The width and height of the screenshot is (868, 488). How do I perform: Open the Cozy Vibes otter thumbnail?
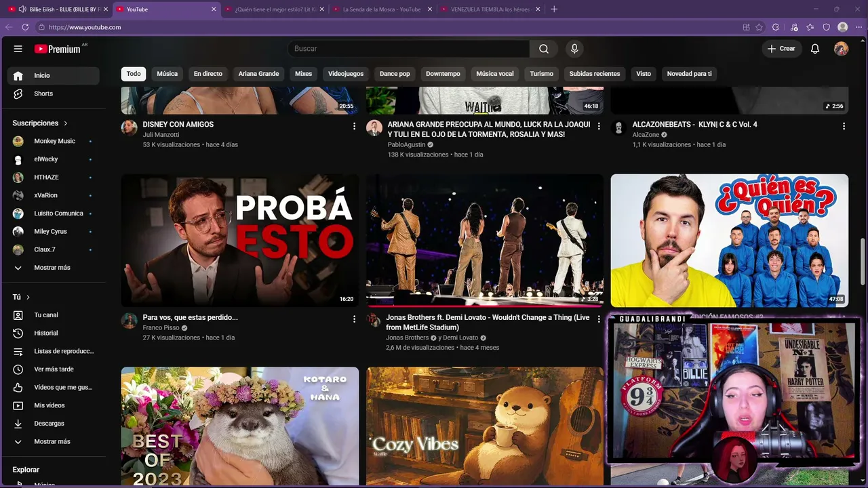pyautogui.click(x=485, y=426)
